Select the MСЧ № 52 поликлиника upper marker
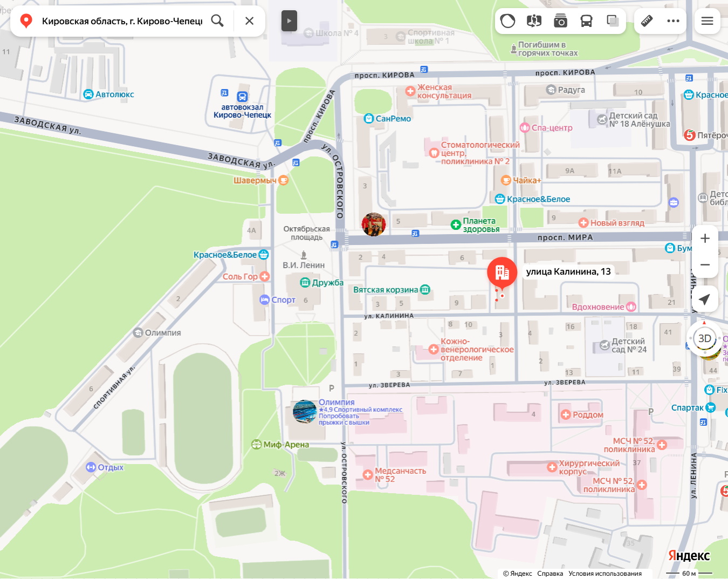The width and height of the screenshot is (728, 579). pyautogui.click(x=662, y=445)
